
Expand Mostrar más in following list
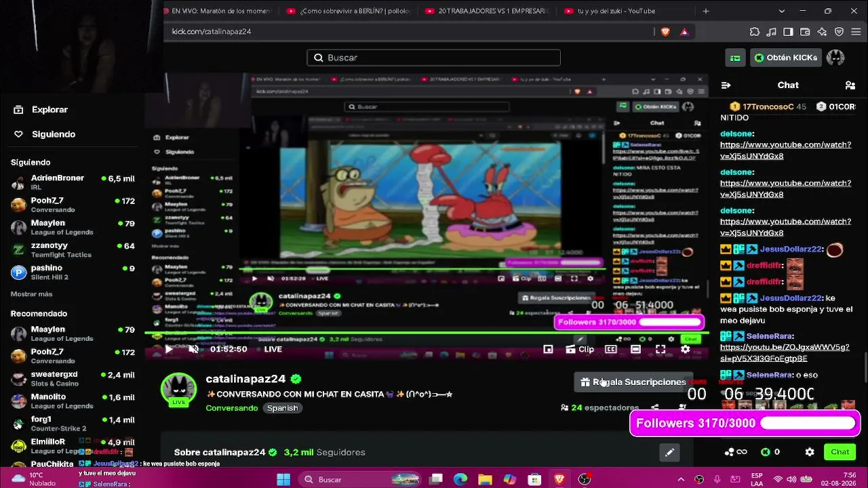point(31,294)
